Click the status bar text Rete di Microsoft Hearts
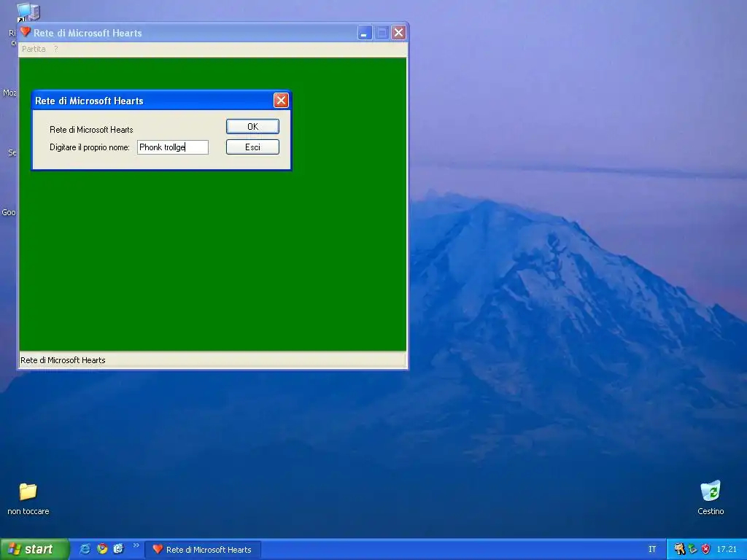Screen dimensions: 747x560 coord(63,360)
